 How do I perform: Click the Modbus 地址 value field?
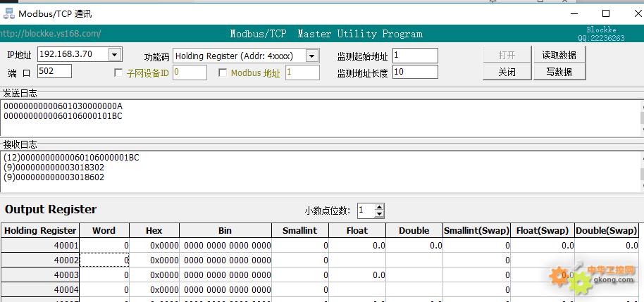[303, 73]
